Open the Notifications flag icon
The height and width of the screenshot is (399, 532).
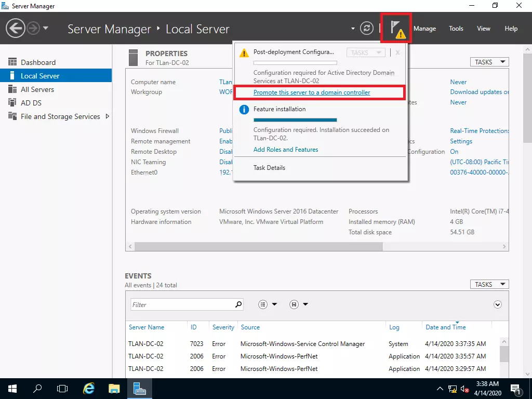coord(396,28)
